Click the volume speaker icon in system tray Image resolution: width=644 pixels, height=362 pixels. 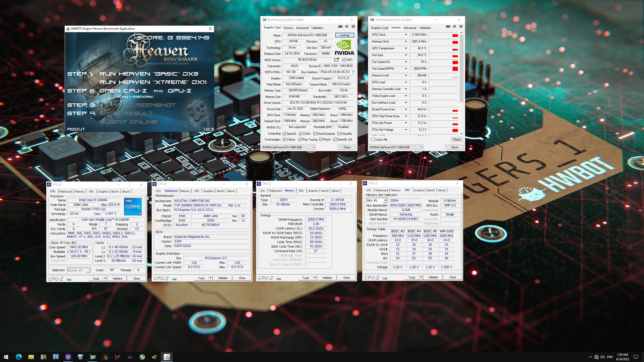pyautogui.click(x=602, y=357)
